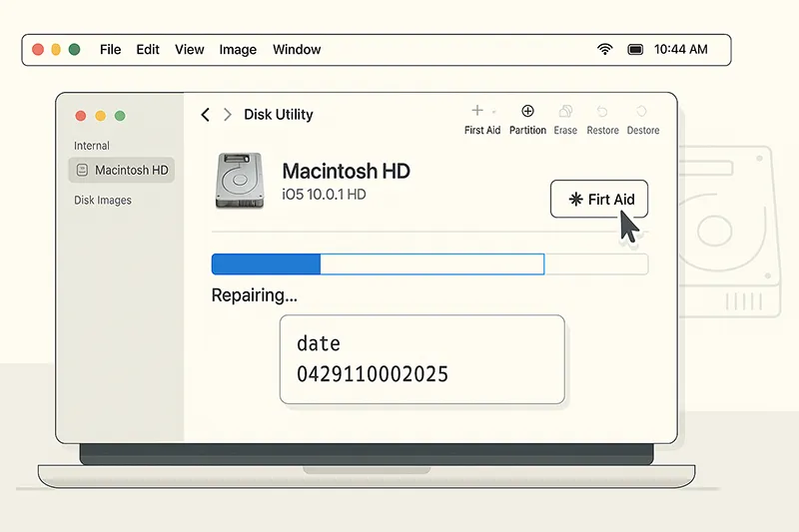Click the Partition toolbar icon
The height and width of the screenshot is (532, 799).
click(x=527, y=111)
